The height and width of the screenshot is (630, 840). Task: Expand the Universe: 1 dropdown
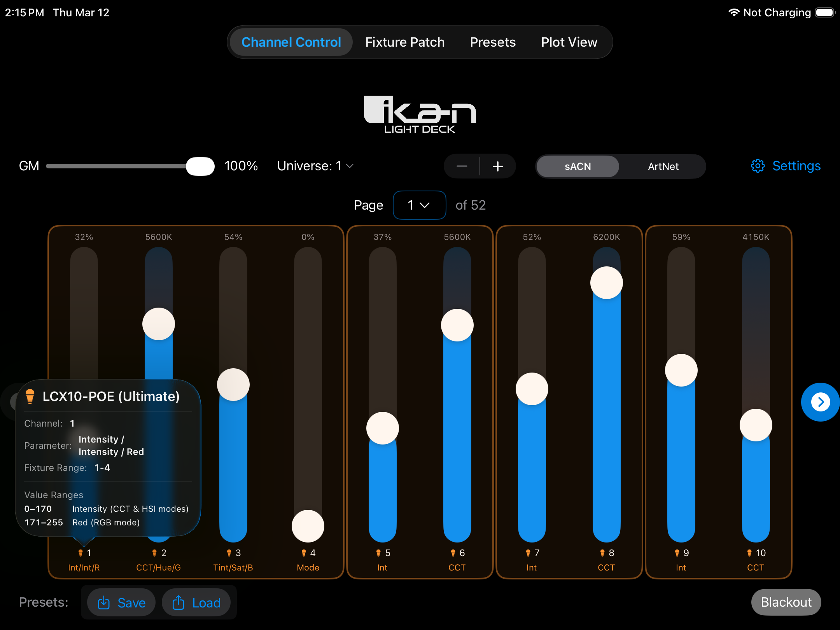(315, 166)
